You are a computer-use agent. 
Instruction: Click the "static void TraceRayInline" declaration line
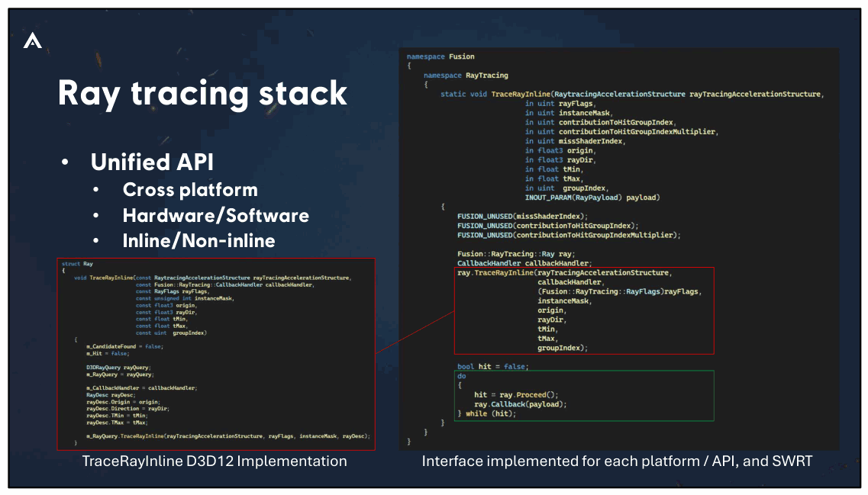(632, 94)
